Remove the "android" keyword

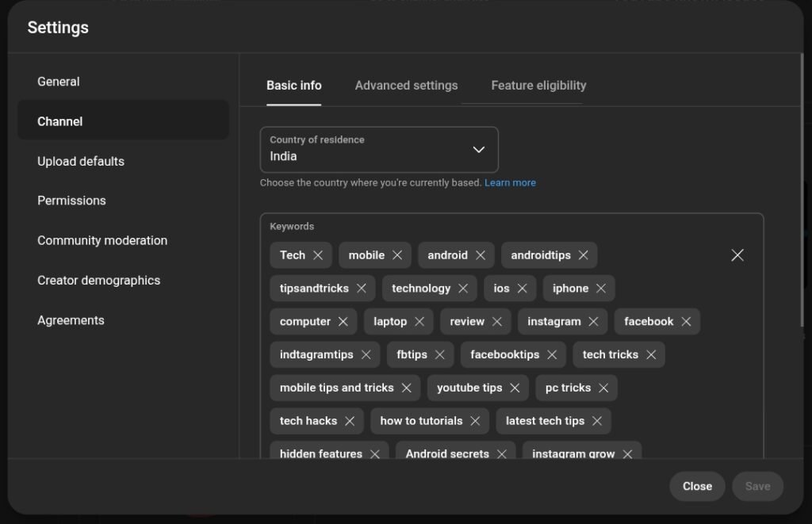pyautogui.click(x=481, y=254)
